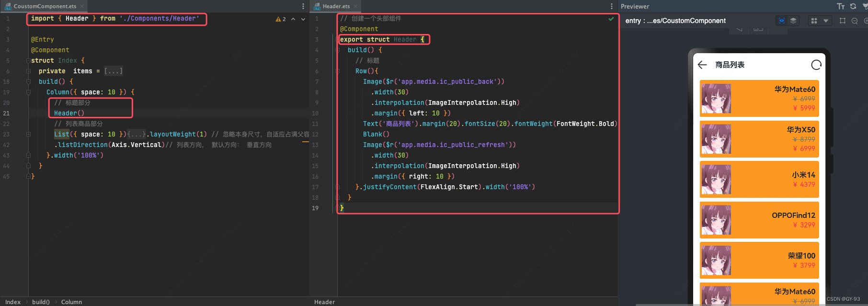Switch to the Header.ets editor tab
Screen dimensions: 868x306
[x=336, y=6]
